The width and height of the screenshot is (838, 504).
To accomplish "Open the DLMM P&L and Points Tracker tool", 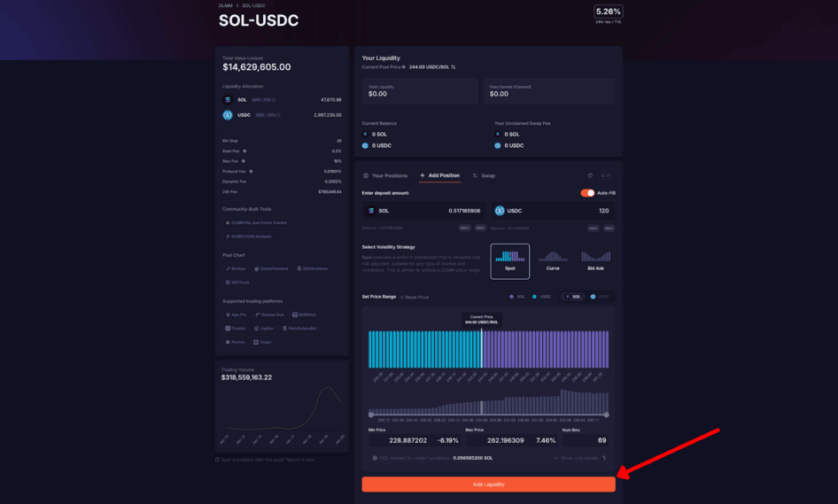I will click(257, 223).
